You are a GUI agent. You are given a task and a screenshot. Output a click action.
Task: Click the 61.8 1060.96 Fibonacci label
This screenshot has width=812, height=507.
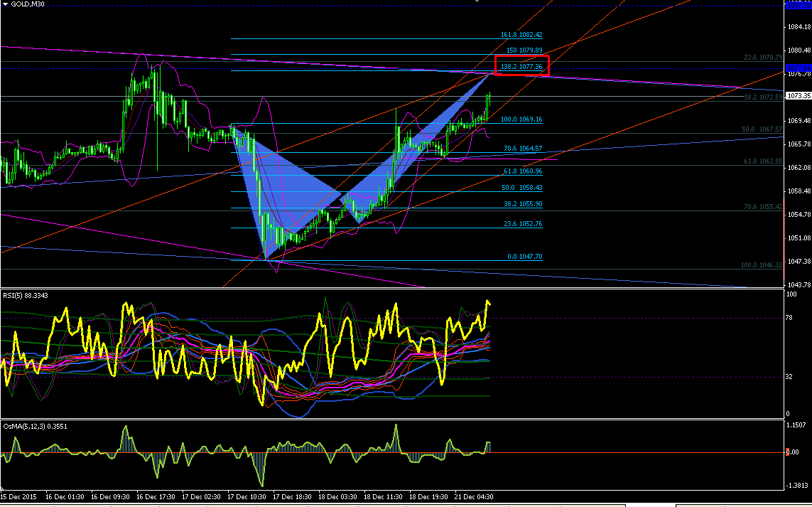pyautogui.click(x=523, y=171)
